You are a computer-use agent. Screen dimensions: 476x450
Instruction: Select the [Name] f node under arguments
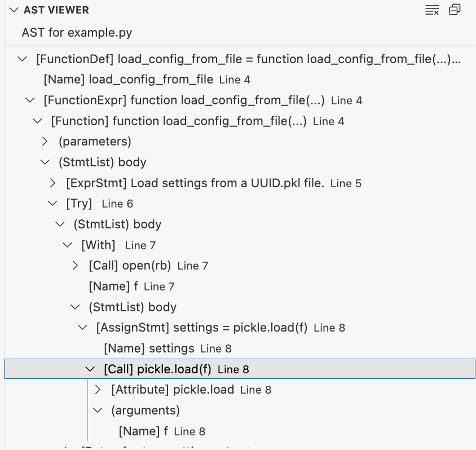(141, 431)
